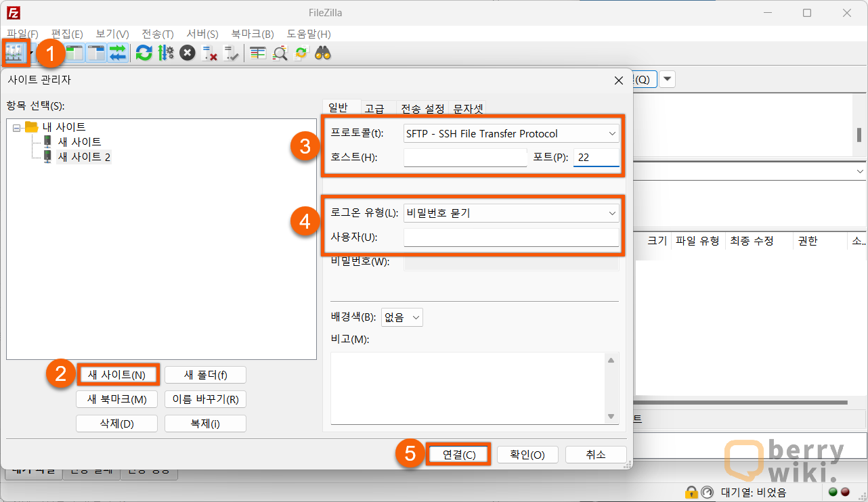Click 비고 scrollbar up arrow
This screenshot has height=502, width=868.
pyautogui.click(x=611, y=361)
